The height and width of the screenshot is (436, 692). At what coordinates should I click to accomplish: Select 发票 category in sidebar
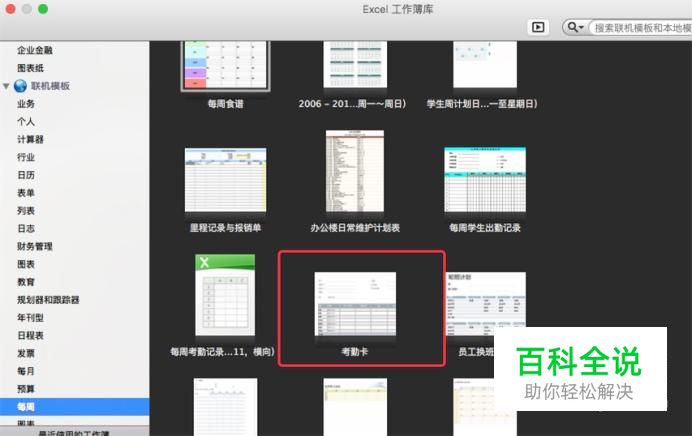click(26, 353)
